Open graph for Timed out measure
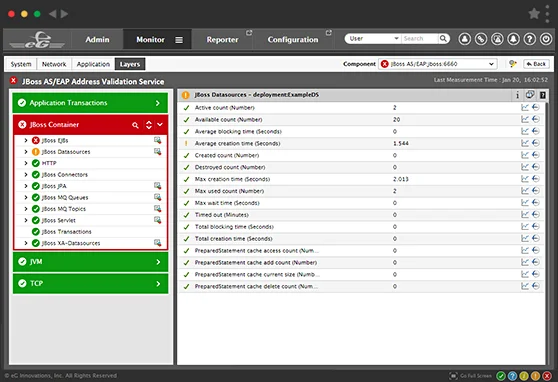This screenshot has width=558, height=382. tap(525, 215)
